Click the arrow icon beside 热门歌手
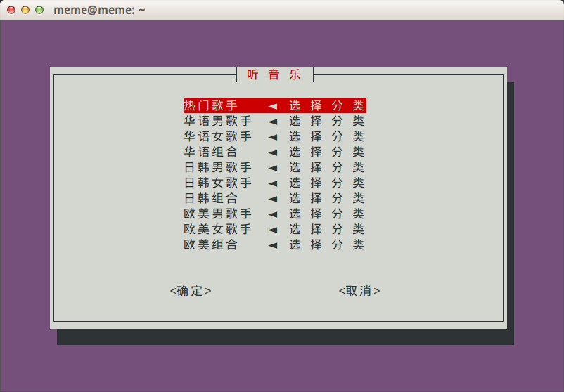This screenshot has width=564, height=392. tap(273, 106)
